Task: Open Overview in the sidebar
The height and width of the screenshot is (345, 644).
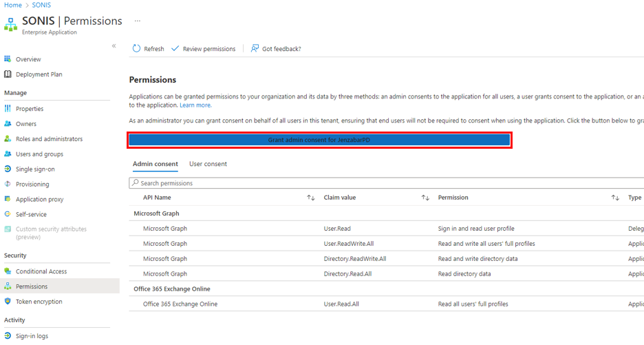Action: click(28, 59)
